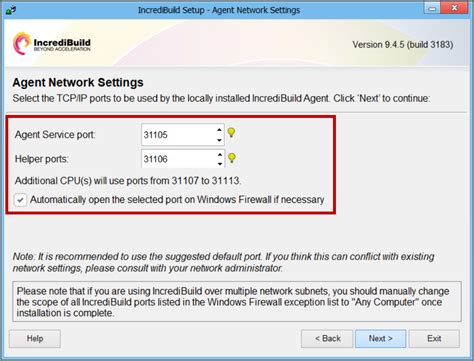This screenshot has height=361, width=474.
Task: Increase the Agent Service port value using up arrow
Action: tap(219, 130)
